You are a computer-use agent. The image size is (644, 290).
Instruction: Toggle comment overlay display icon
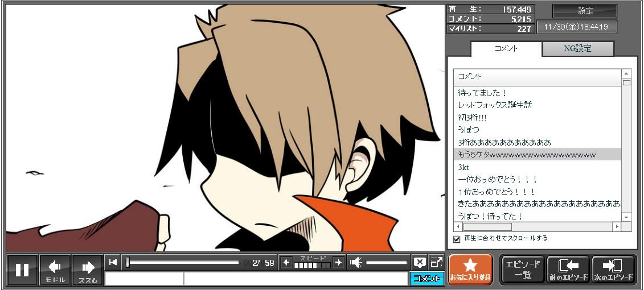pos(420,262)
